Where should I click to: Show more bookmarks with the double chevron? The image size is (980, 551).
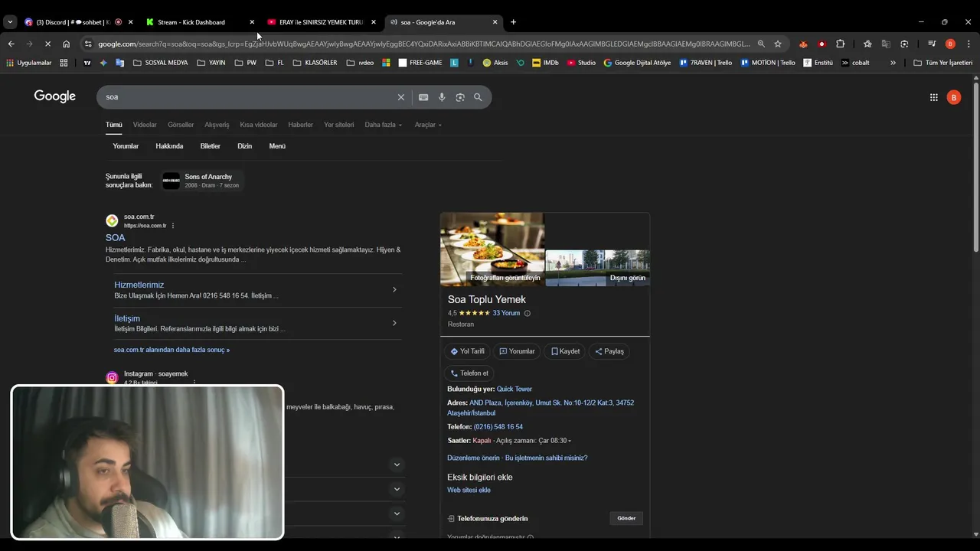click(x=893, y=63)
